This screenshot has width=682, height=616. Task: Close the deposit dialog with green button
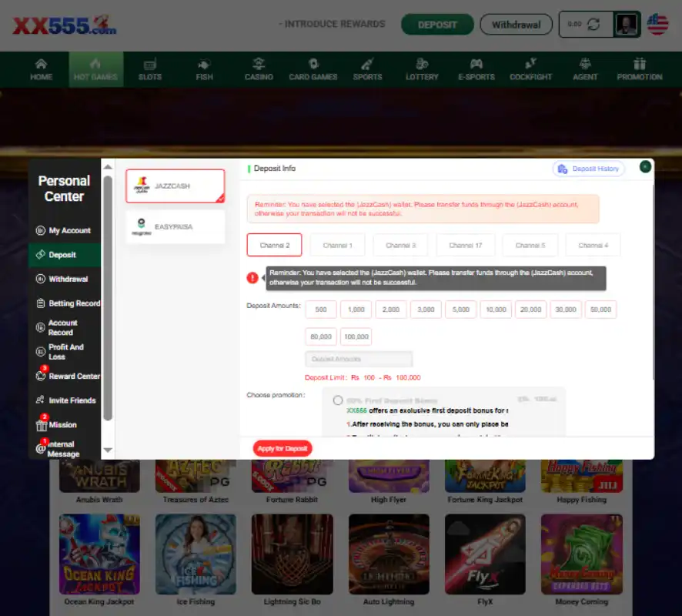pos(645,166)
